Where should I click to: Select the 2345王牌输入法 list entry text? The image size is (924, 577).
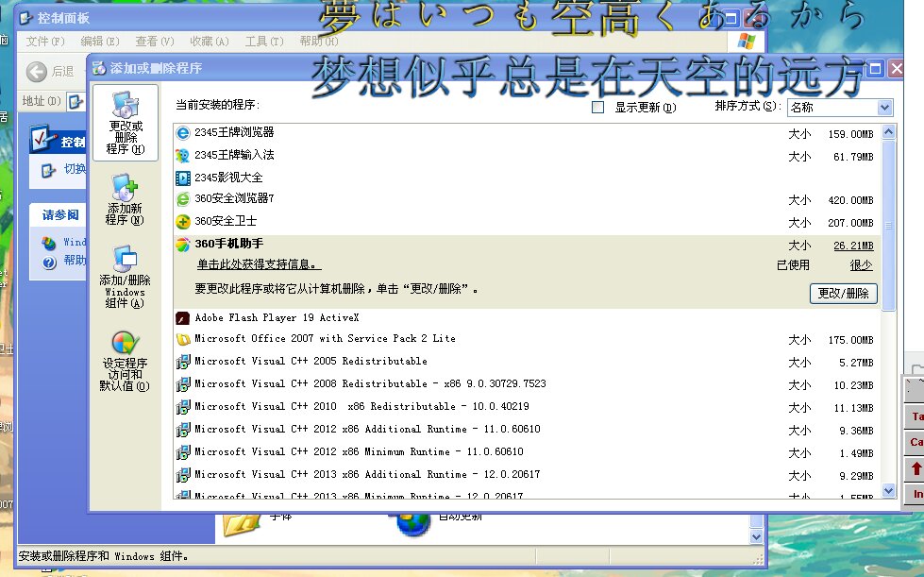(x=234, y=155)
